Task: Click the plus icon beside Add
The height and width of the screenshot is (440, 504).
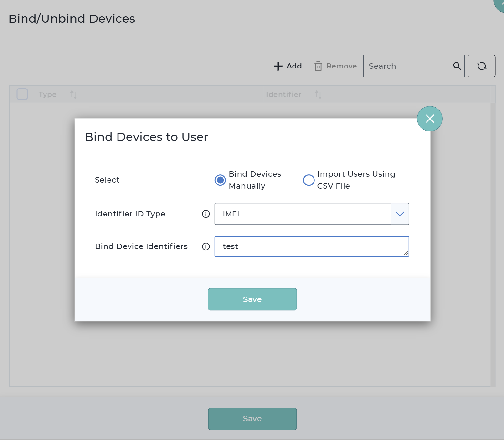Action: [x=278, y=66]
